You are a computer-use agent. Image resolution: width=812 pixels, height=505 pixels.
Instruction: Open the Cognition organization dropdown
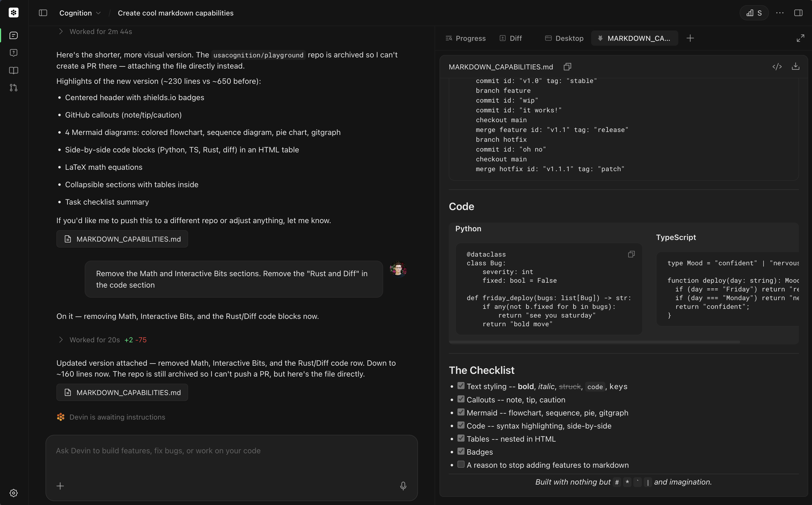tap(80, 13)
